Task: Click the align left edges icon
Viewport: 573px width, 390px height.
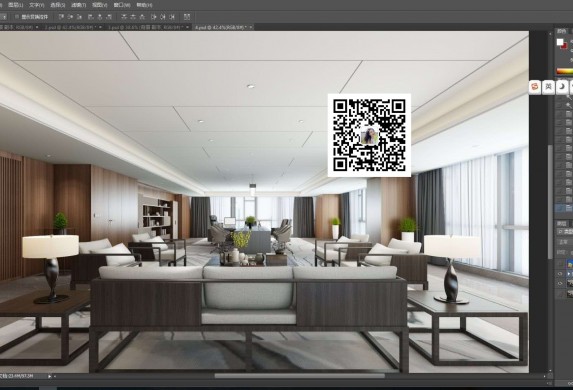Action: pyautogui.click(x=91, y=17)
